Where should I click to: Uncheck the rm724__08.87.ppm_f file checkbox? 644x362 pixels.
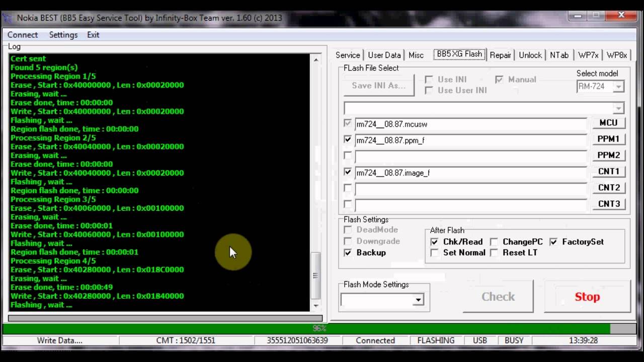coord(348,139)
